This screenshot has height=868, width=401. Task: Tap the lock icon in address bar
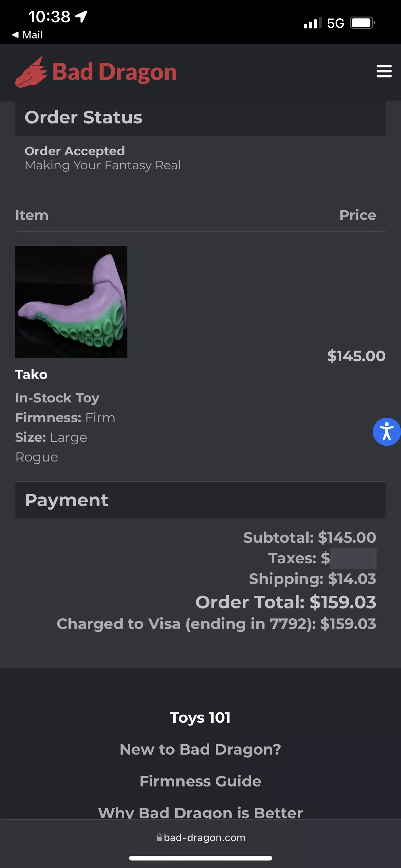(159, 837)
